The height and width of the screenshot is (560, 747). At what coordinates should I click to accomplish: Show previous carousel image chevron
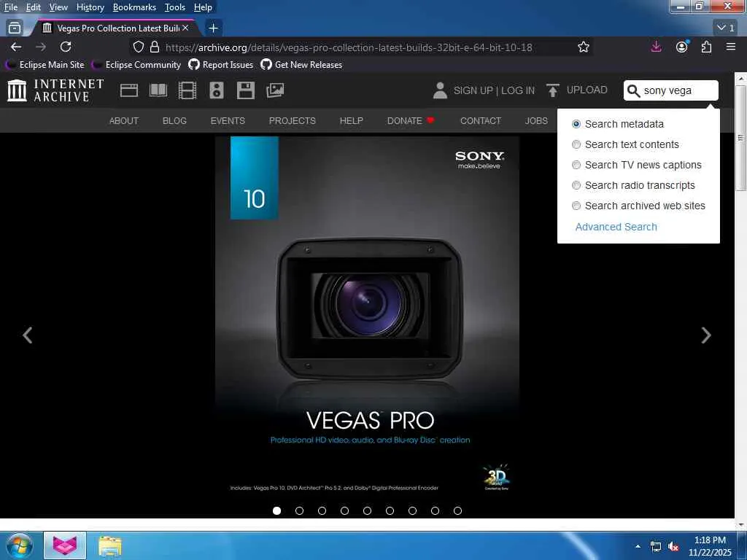(27, 335)
